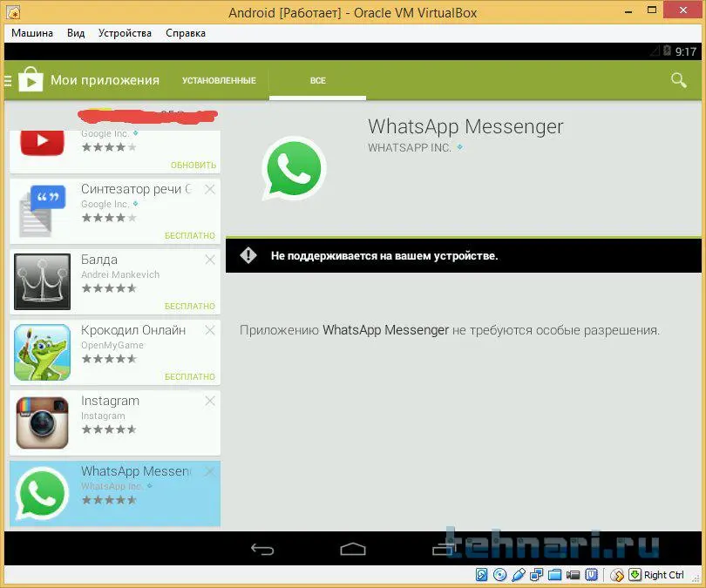Click ОБНОВИТЬ on the YouTube card
The height and width of the screenshot is (588, 706).
[x=193, y=166]
